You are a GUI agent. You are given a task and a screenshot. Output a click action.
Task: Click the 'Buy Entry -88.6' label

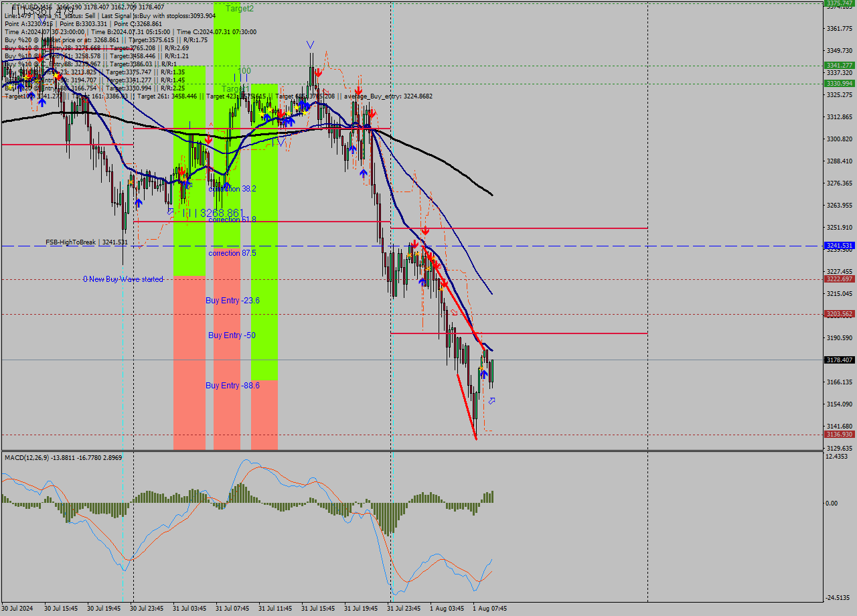(232, 386)
